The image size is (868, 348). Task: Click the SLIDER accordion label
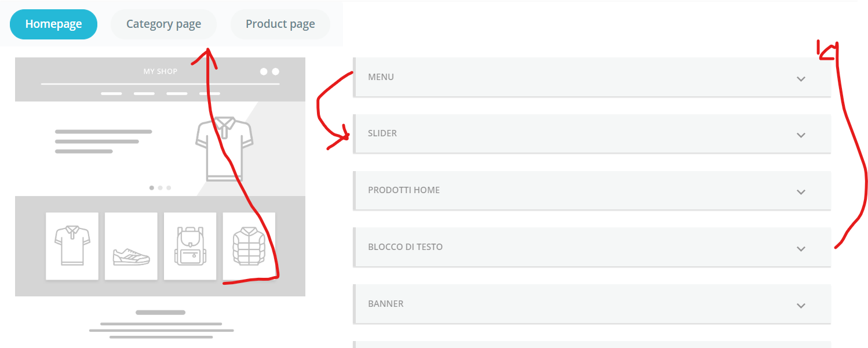[382, 133]
